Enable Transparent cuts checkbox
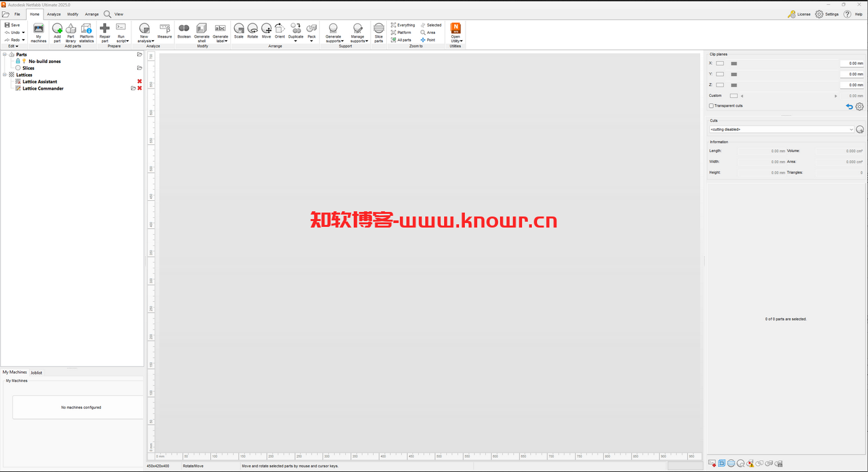Viewport: 868px width, 472px height. [711, 105]
